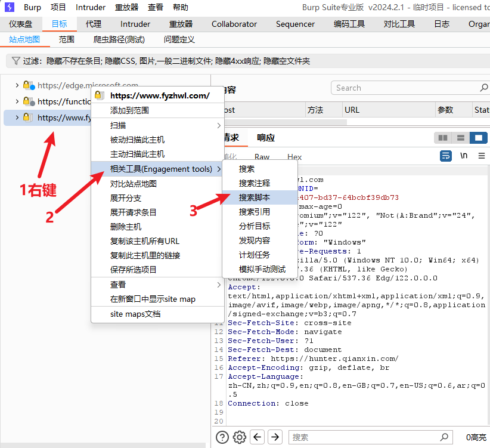Image resolution: width=490 pixels, height=448 pixels.
Task: Select 在新窗口中显示site map
Action: 157,299
